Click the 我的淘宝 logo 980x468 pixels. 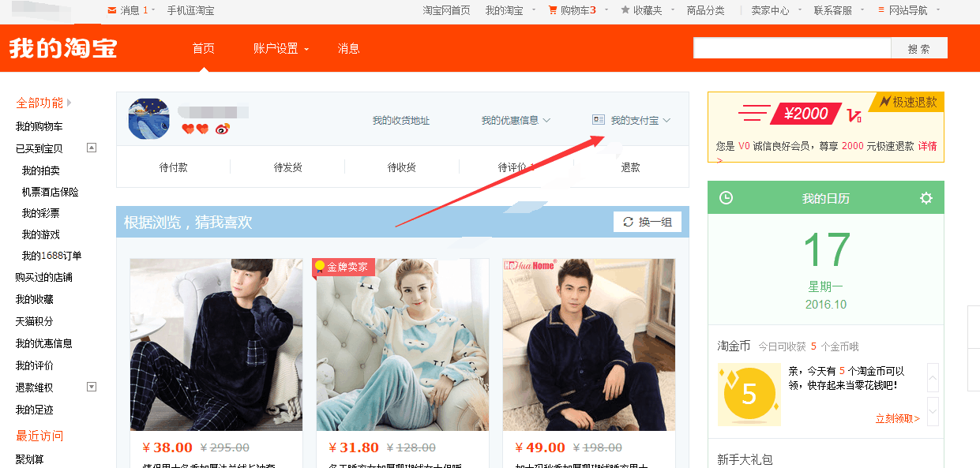[63, 48]
